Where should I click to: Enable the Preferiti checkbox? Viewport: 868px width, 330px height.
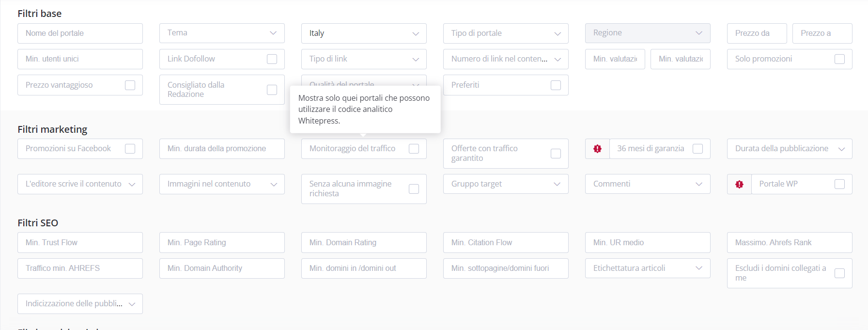[556, 85]
